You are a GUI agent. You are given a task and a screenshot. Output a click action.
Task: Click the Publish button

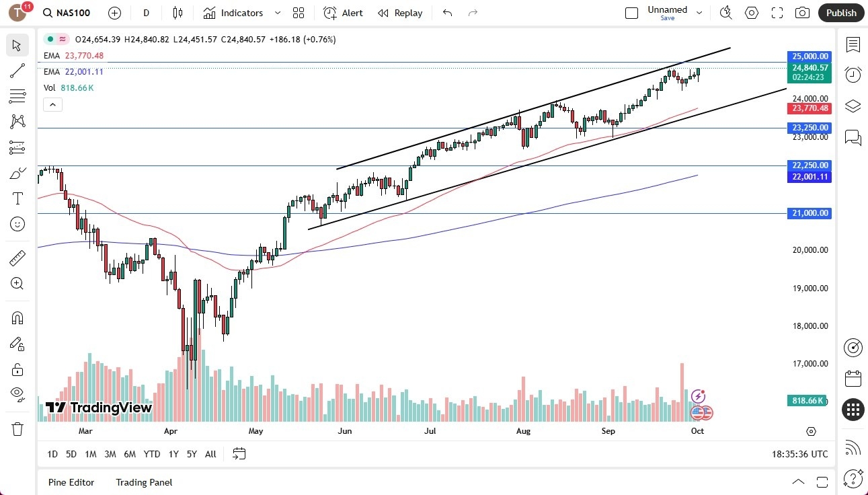pos(840,13)
